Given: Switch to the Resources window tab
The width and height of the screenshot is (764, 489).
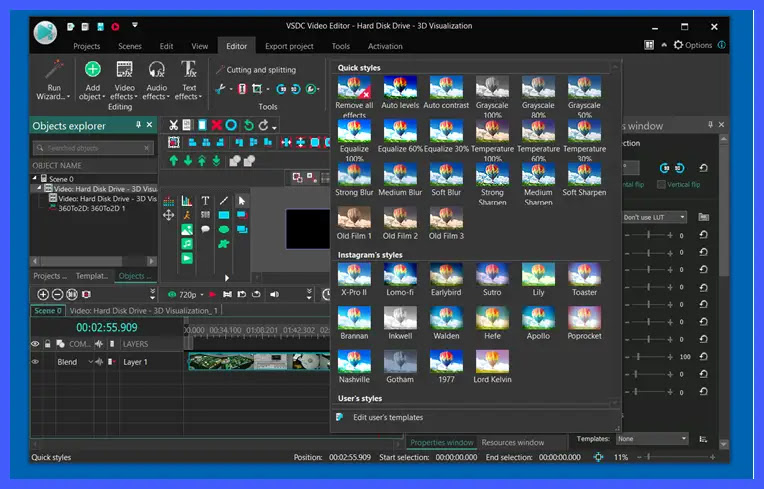Looking at the screenshot, I should tap(513, 442).
